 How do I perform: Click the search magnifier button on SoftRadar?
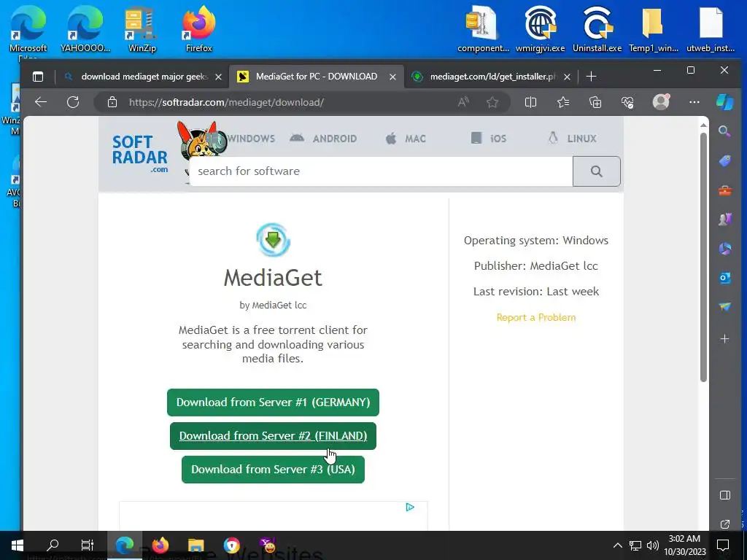point(597,171)
